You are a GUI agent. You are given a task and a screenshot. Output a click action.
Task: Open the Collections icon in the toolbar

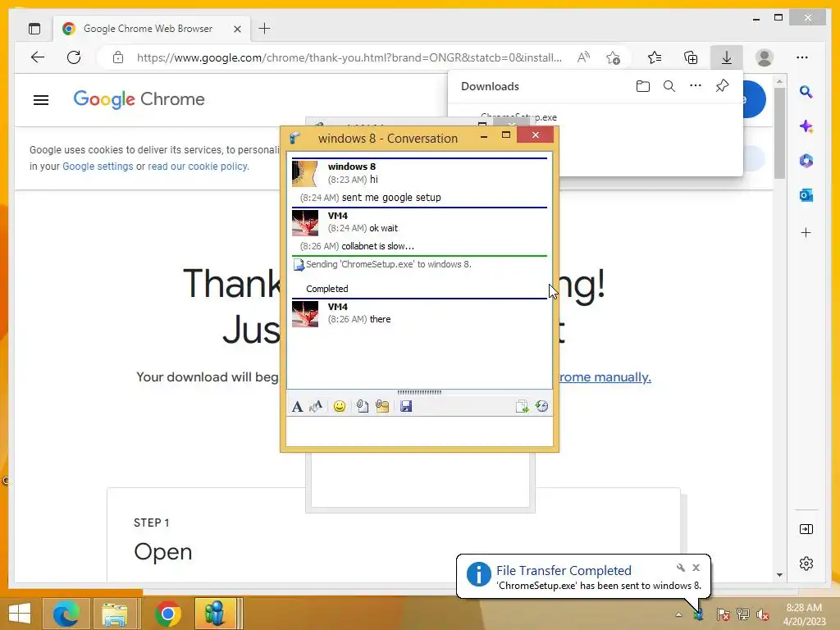(691, 57)
